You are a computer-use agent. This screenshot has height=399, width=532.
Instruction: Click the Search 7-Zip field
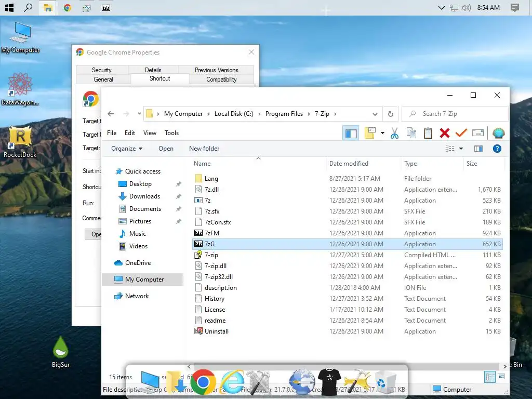[x=455, y=114]
